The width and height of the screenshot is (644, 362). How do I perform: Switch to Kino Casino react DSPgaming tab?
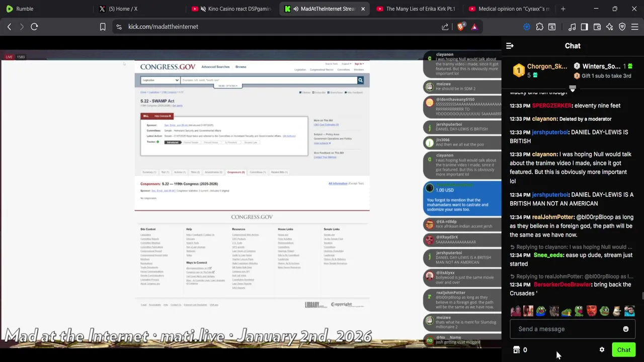(x=232, y=9)
